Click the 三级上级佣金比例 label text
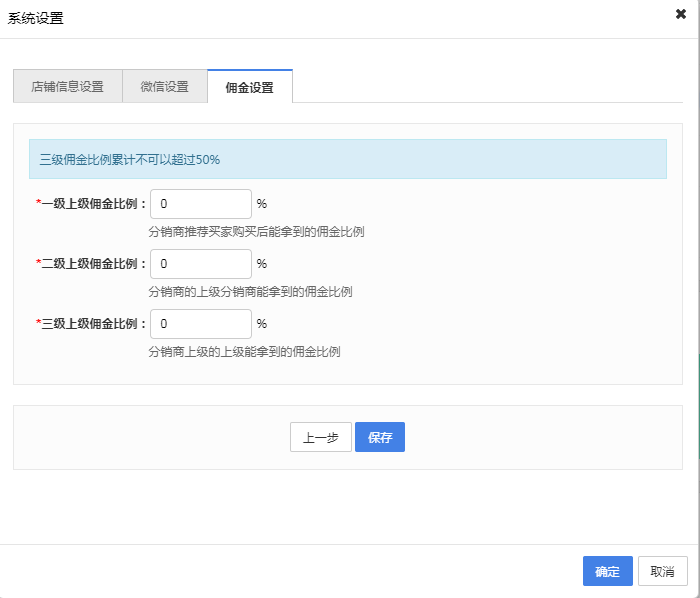700x598 pixels. (93, 324)
